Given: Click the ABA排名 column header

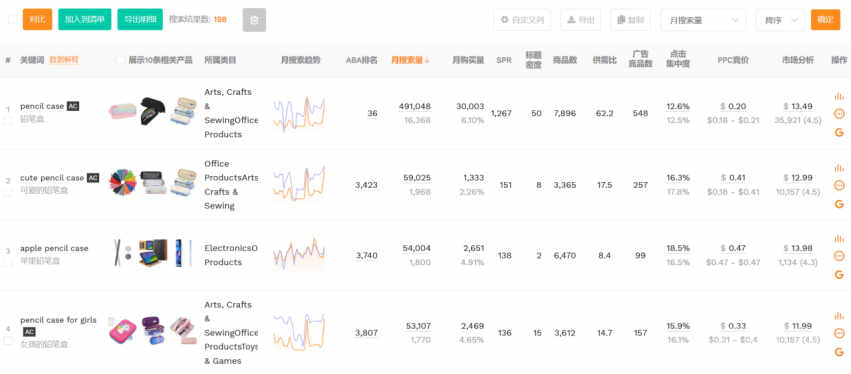Looking at the screenshot, I should tap(361, 60).
